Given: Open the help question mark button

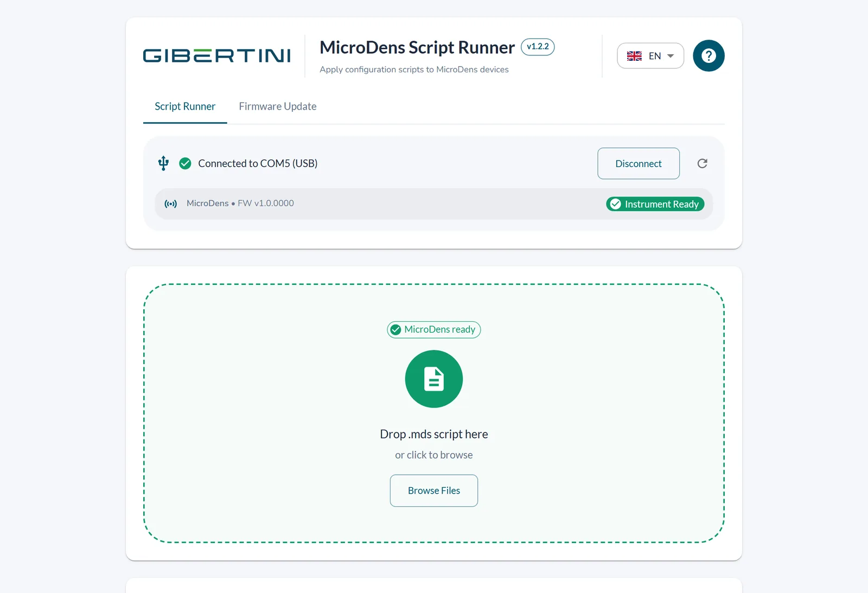Looking at the screenshot, I should 709,56.
